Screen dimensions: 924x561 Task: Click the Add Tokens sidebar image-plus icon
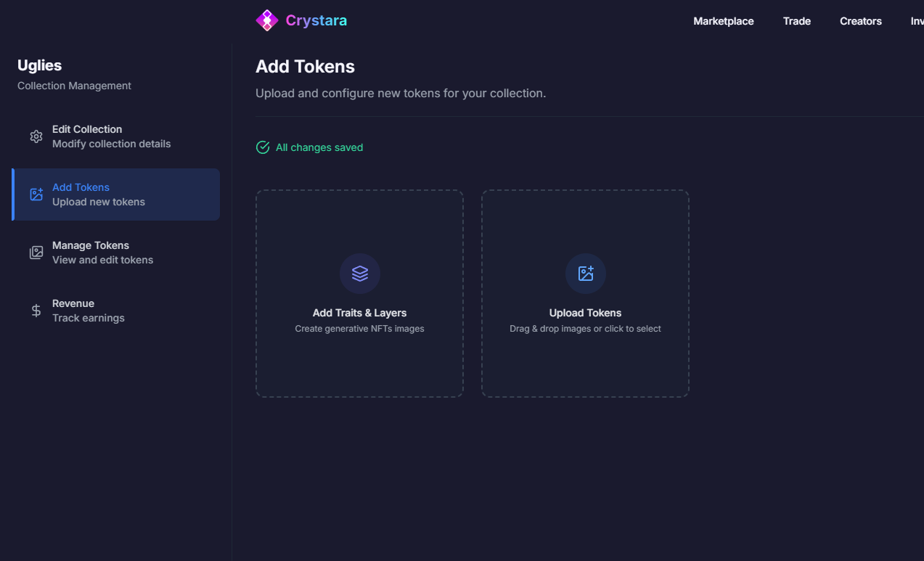36,194
